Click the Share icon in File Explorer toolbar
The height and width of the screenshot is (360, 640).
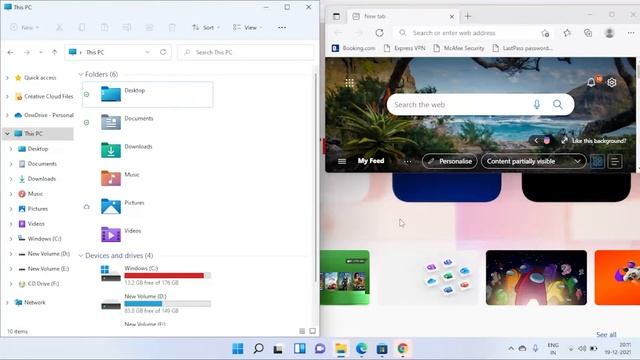point(149,28)
